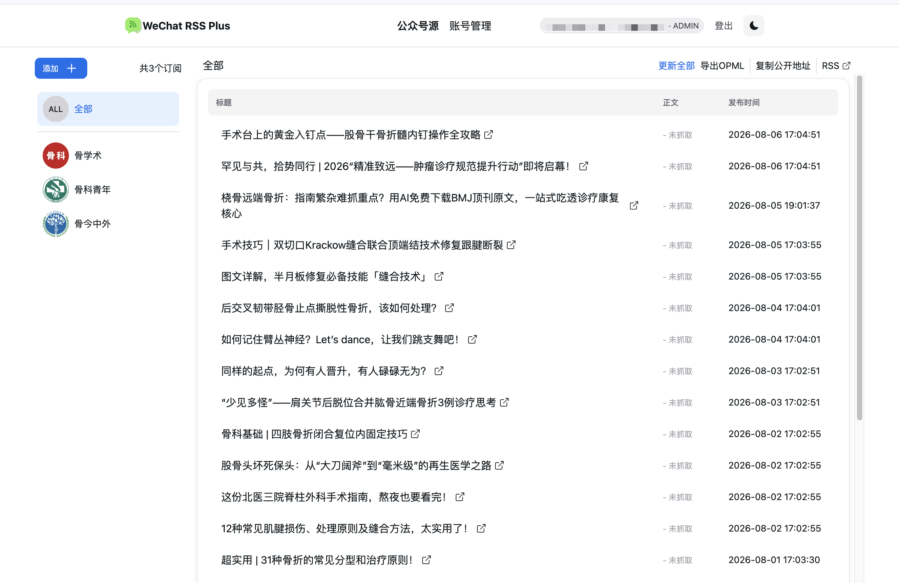Click 复制公开地址
Viewport: 899px width, 588px height.
(x=783, y=66)
